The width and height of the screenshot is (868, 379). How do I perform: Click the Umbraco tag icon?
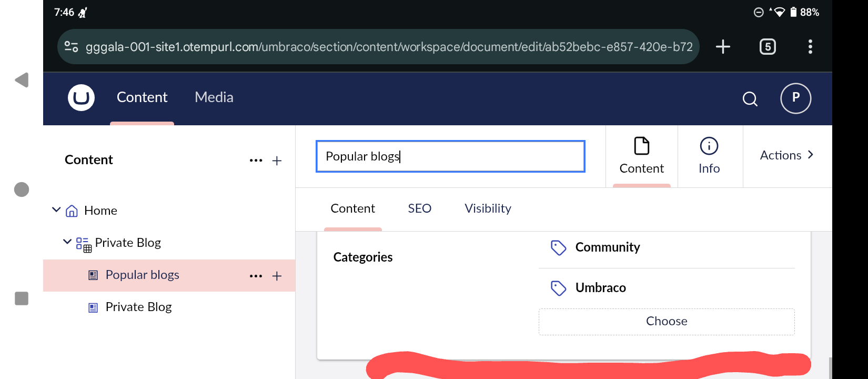(x=558, y=288)
